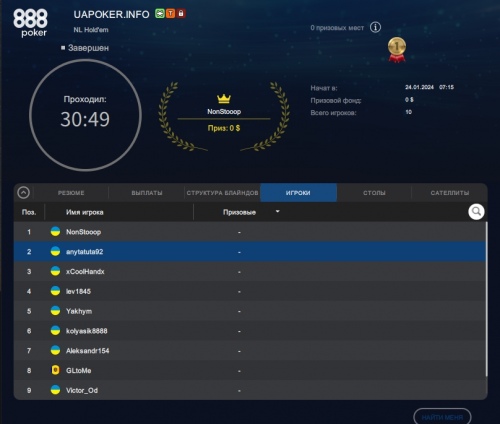Click the winner crown above NonStooop
The height and width of the screenshot is (424, 500).
(x=224, y=99)
